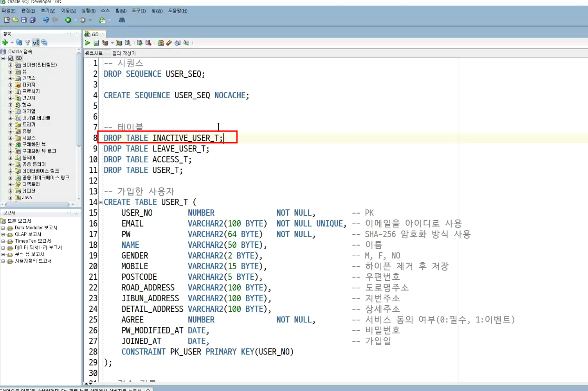This screenshot has width=588, height=391.
Task: Open dropdown arrow next to Explain Plan icon
Action: coord(112,43)
